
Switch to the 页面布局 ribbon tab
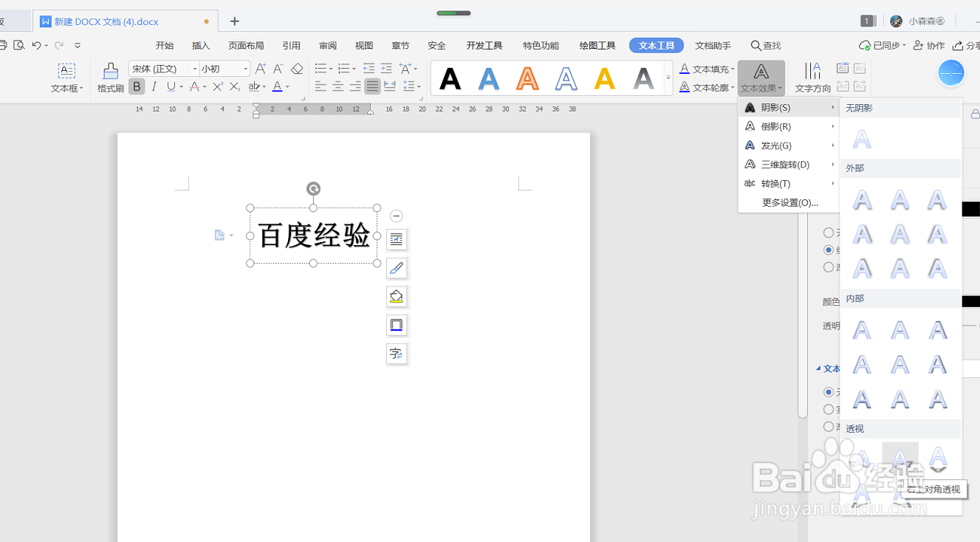click(x=246, y=46)
